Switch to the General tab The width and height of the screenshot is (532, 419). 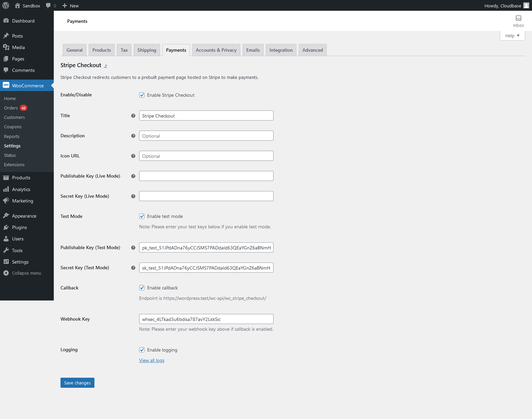(75, 50)
